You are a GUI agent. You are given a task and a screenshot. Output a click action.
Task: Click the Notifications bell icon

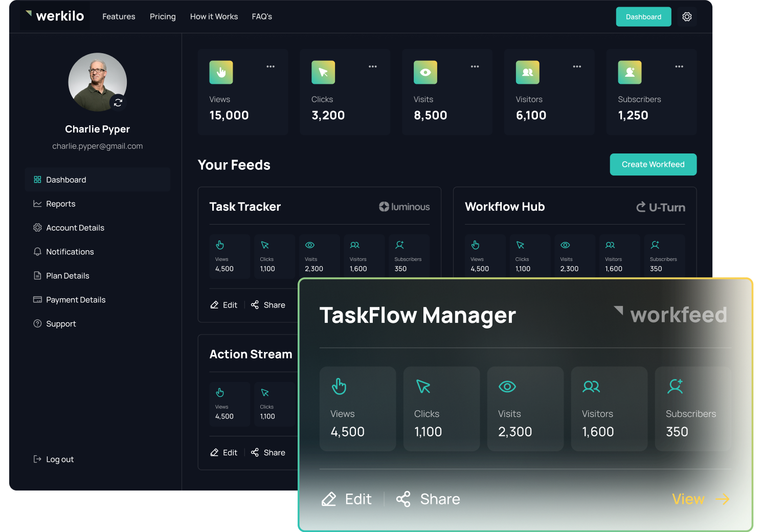pos(37,252)
